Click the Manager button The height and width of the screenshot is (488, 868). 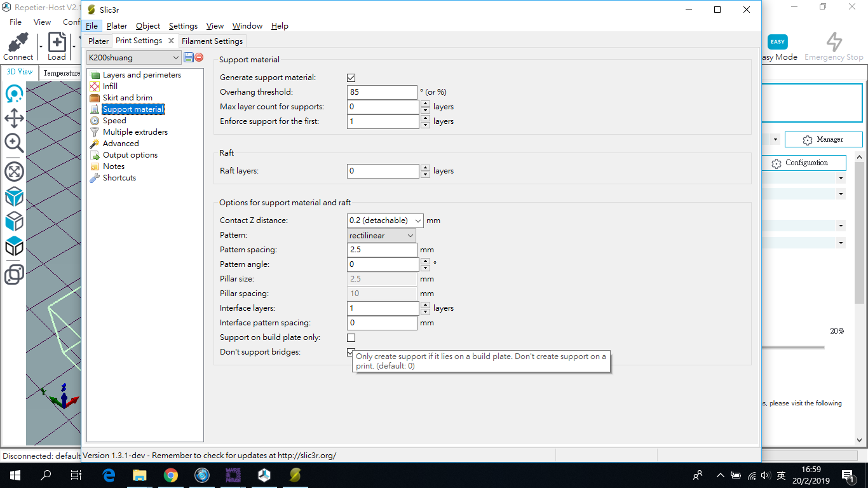[x=824, y=139]
